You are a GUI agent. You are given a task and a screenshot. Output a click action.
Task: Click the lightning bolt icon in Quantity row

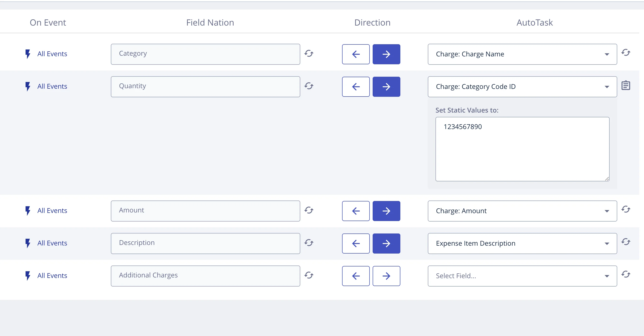click(28, 86)
